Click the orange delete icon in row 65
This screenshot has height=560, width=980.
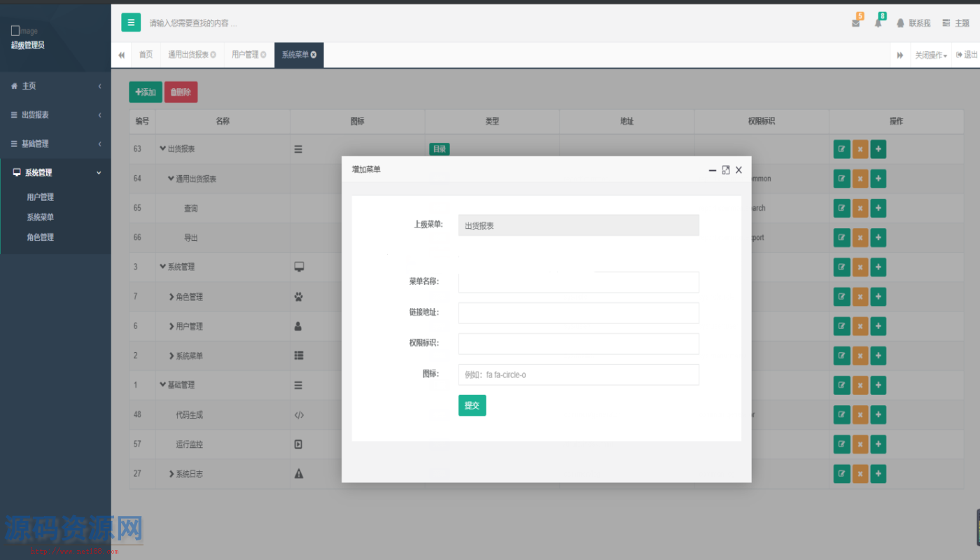click(x=860, y=208)
